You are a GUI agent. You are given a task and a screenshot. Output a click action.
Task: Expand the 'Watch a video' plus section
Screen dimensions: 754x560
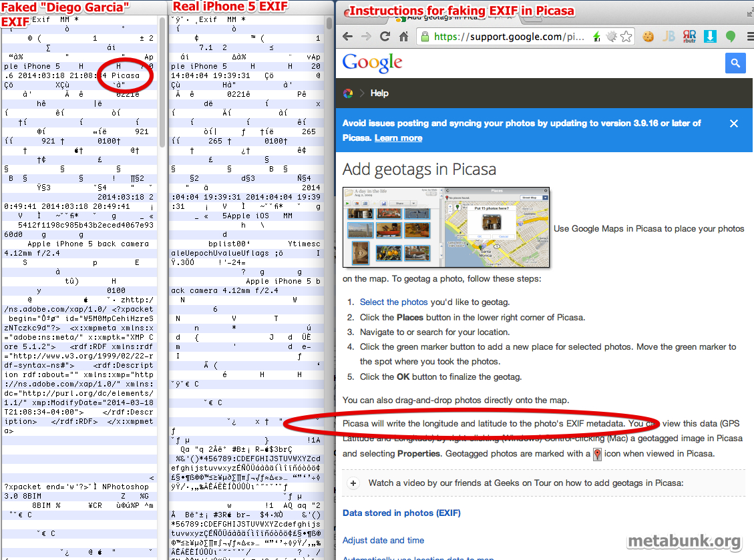(x=353, y=483)
